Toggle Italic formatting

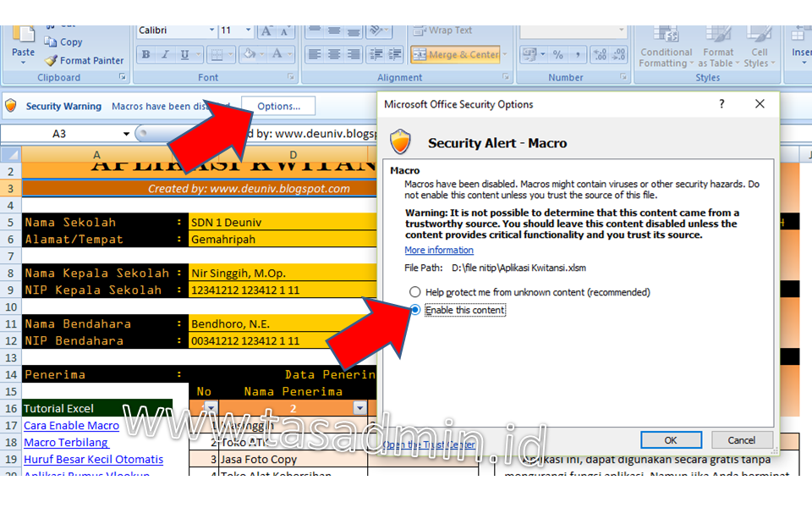point(165,54)
